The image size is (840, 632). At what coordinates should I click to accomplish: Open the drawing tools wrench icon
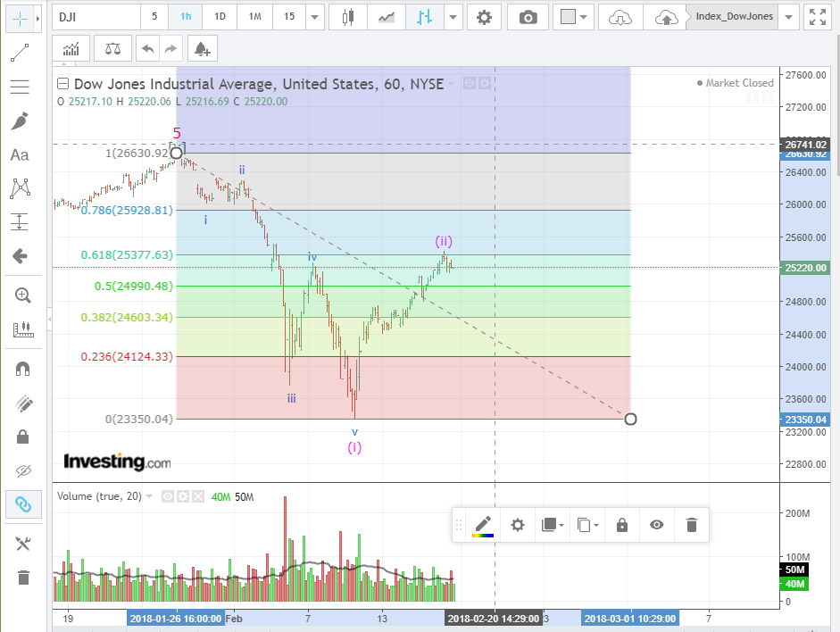[x=22, y=544]
